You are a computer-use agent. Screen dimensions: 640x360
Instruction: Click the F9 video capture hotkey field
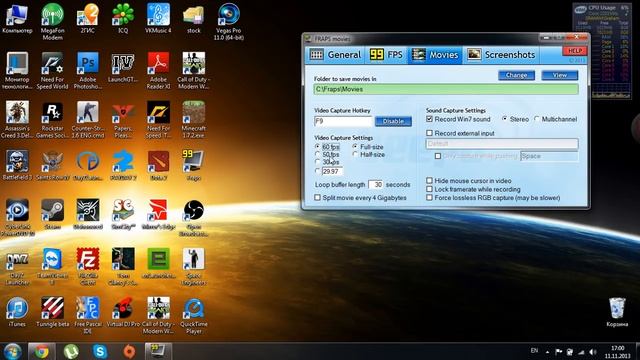(x=343, y=121)
